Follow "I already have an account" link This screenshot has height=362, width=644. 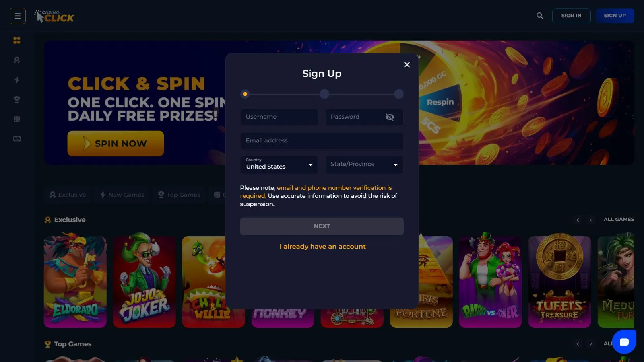(x=323, y=247)
